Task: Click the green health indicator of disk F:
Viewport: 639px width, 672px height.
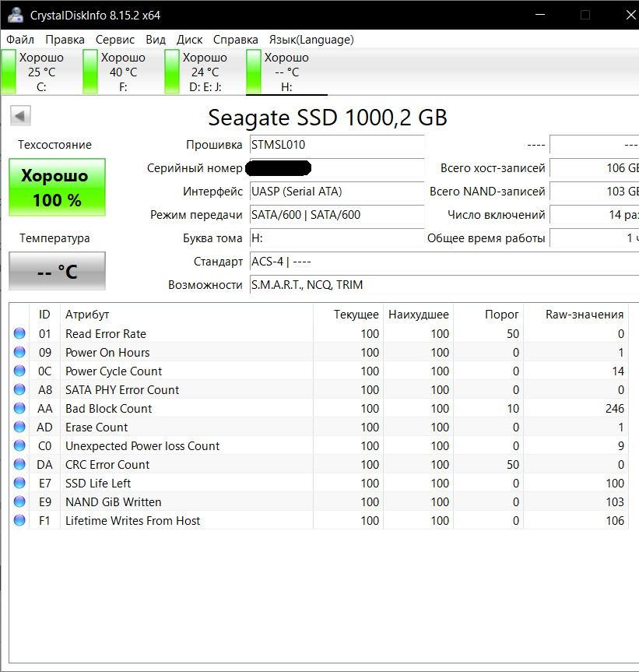Action: (x=90, y=72)
